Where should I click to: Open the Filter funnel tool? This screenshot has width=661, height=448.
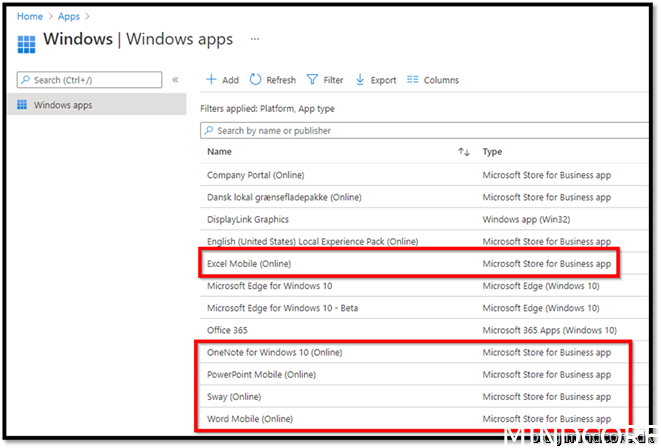click(x=313, y=80)
